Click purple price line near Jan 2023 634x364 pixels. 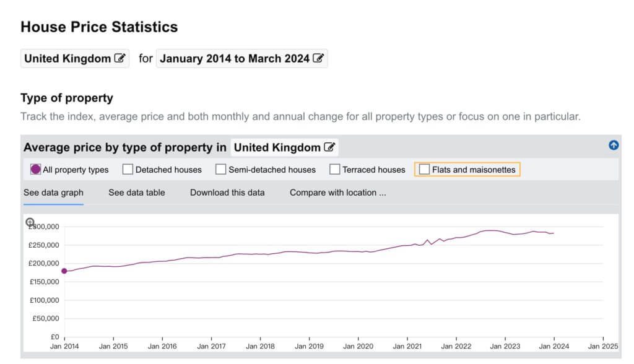pyautogui.click(x=505, y=232)
